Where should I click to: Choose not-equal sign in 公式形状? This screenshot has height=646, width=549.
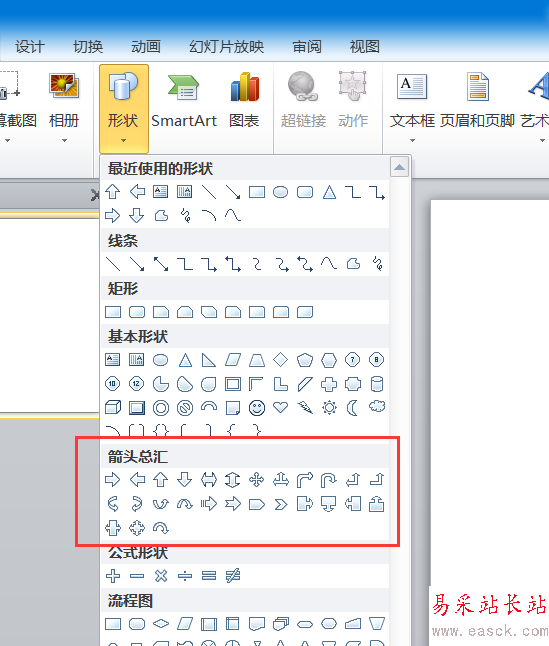coord(233,576)
